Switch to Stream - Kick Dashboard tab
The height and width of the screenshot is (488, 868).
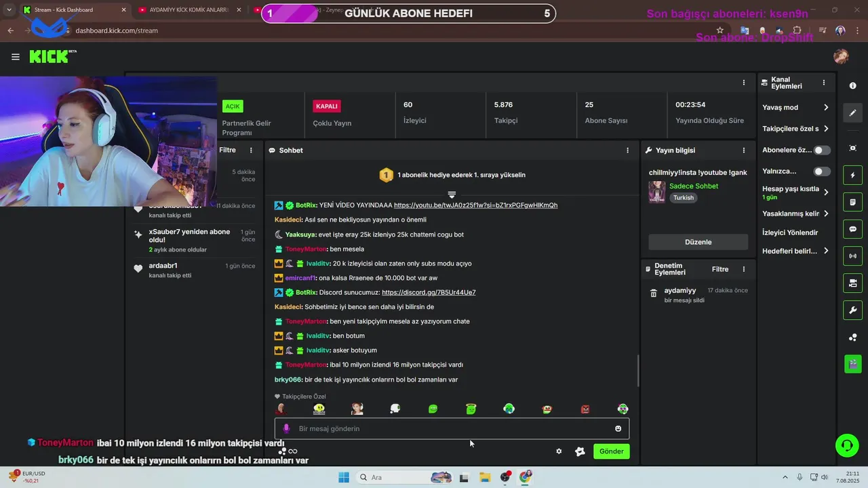point(73,10)
